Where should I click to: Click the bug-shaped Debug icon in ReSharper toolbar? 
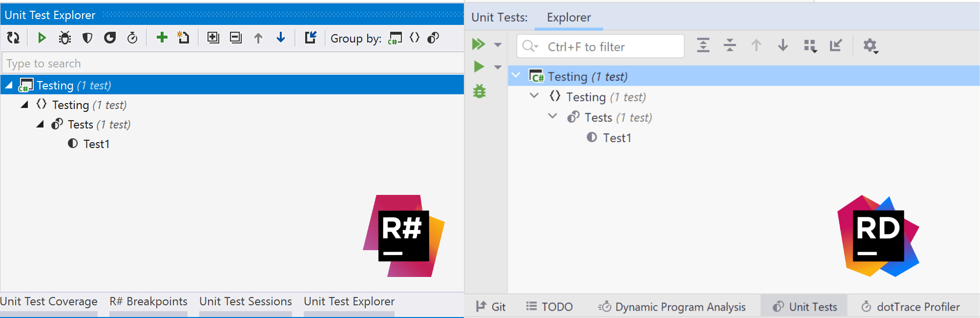[64, 38]
